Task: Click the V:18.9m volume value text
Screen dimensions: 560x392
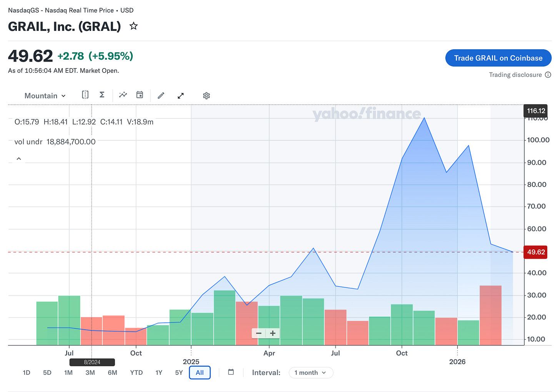Action: tap(140, 122)
